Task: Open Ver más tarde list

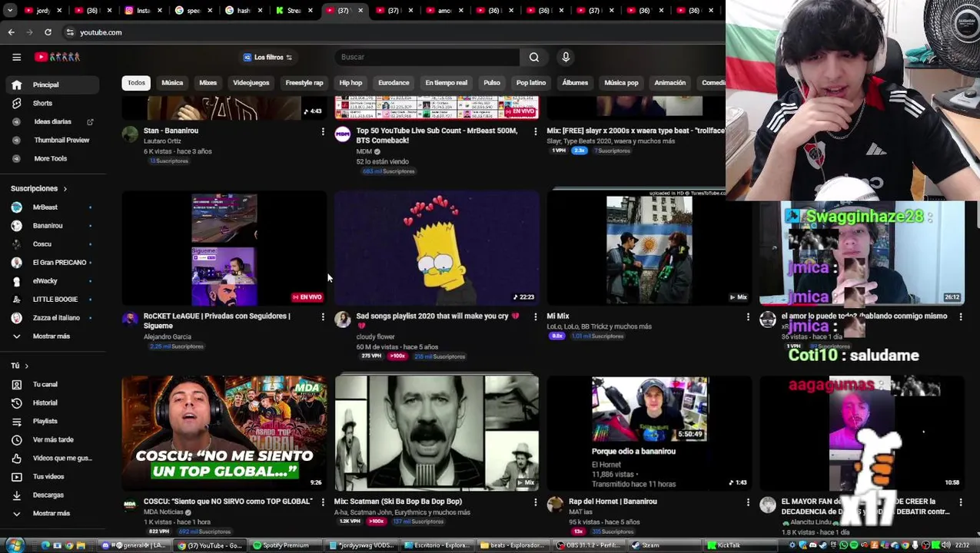Action: click(52, 440)
